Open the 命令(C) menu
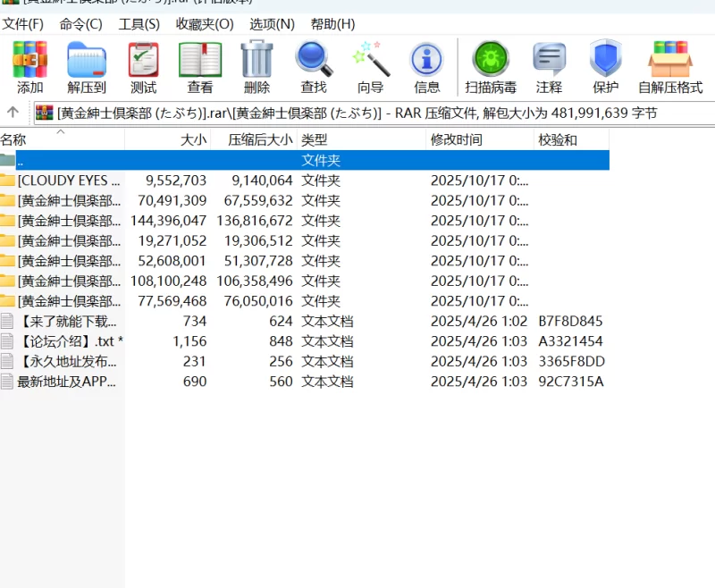The height and width of the screenshot is (588, 715). [80, 24]
